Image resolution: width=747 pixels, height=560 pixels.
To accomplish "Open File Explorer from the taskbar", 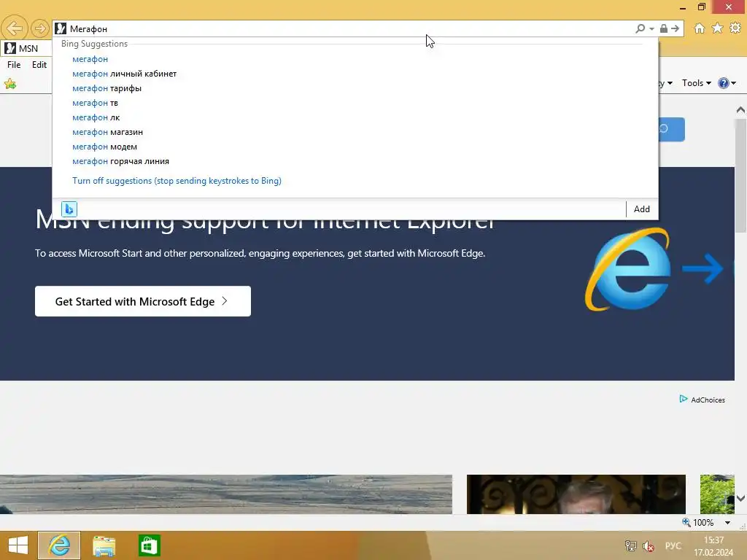I will (104, 545).
